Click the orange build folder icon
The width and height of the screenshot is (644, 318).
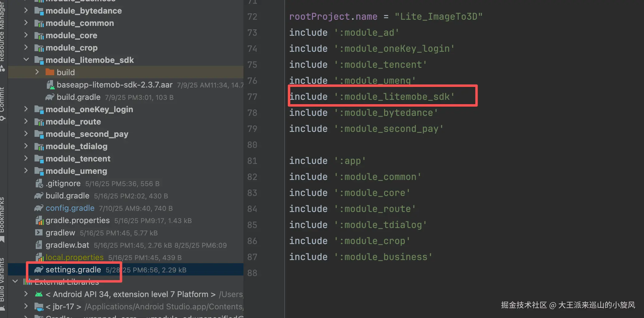coord(50,72)
